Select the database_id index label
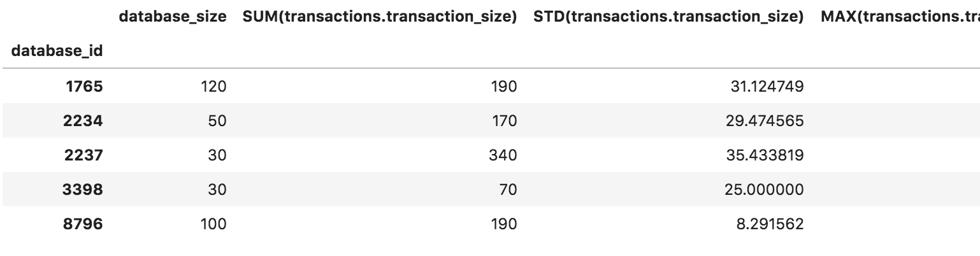The width and height of the screenshot is (980, 256). pos(57,52)
